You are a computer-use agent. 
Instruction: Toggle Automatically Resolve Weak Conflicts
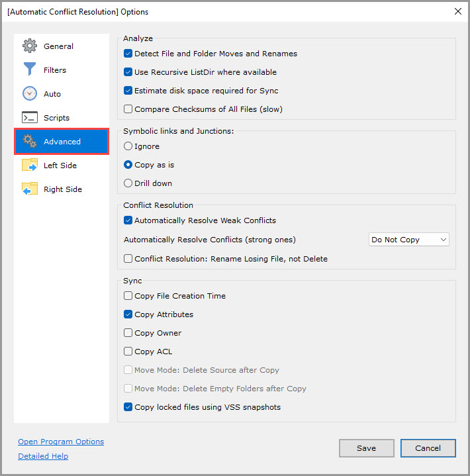tap(128, 220)
